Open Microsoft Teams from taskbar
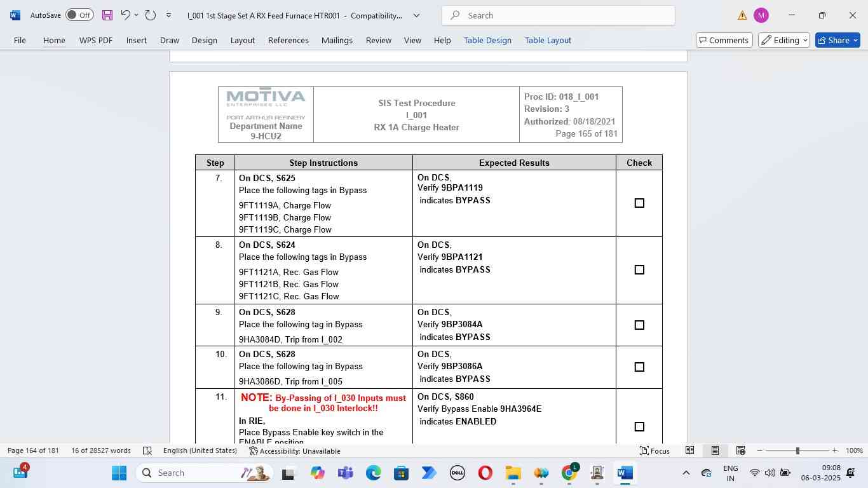868x488 pixels. [x=345, y=473]
